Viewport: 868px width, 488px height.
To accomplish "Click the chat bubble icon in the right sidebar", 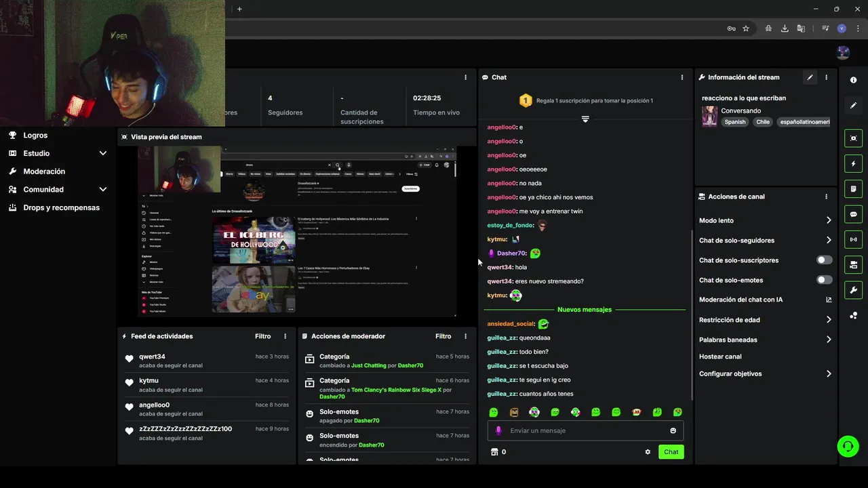I will tap(853, 214).
